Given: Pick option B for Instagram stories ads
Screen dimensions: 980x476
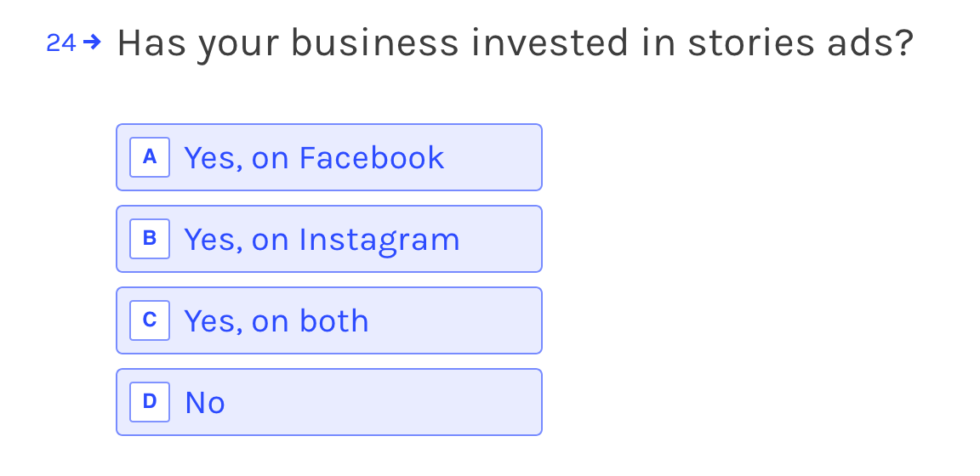Looking at the screenshot, I should (x=328, y=239).
